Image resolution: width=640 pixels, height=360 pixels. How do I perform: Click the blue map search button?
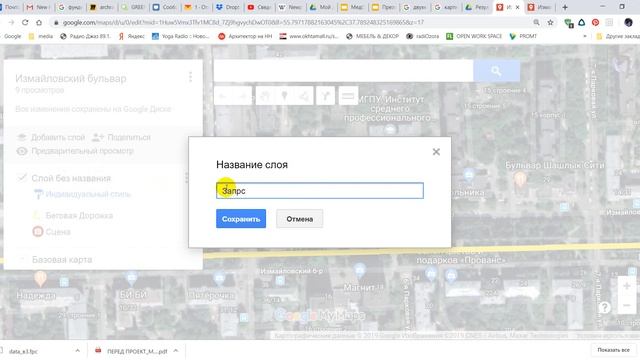point(496,71)
